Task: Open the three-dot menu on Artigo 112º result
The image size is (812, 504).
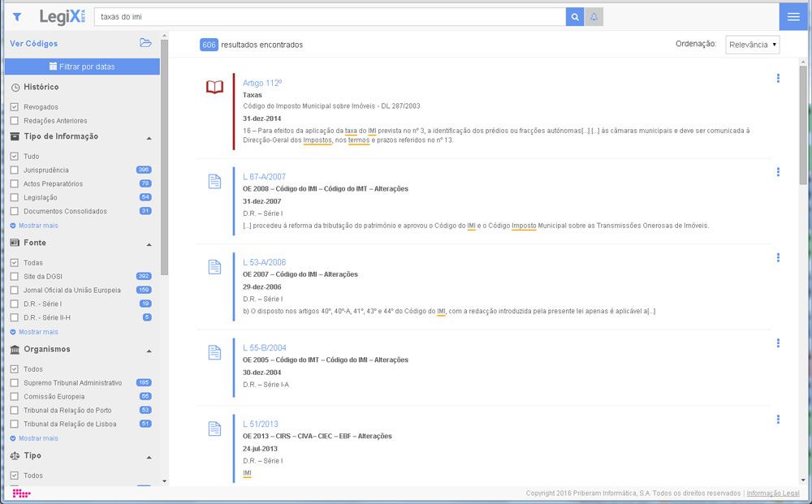Action: point(778,79)
